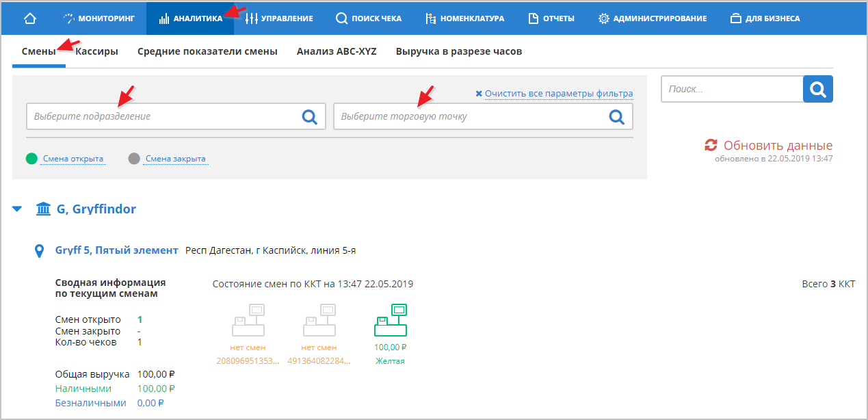Open the Мониторинг menu

[x=98, y=18]
